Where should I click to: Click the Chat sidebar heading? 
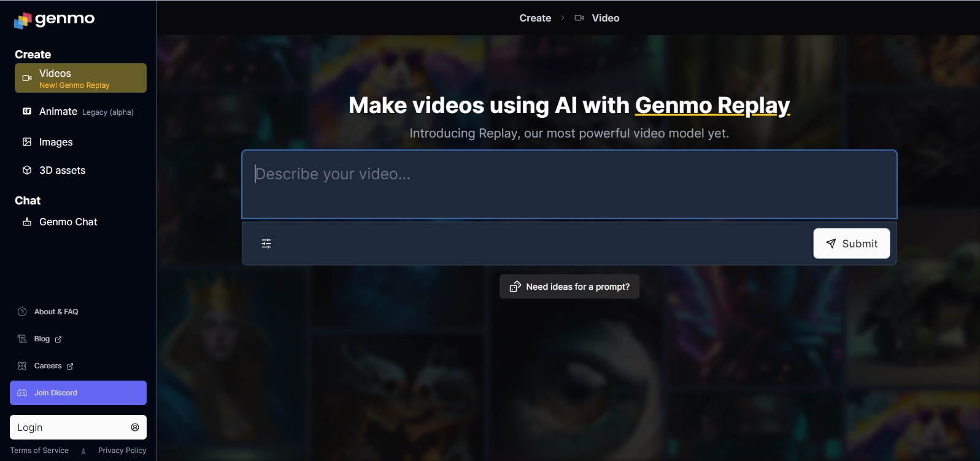(x=28, y=201)
